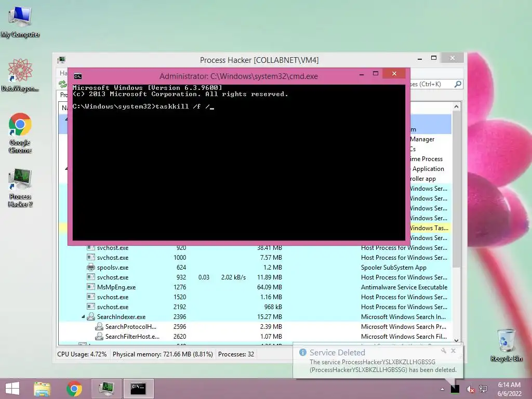532x399 pixels.
Task: Close the Service Deleted notification balloon
Action: point(453,351)
